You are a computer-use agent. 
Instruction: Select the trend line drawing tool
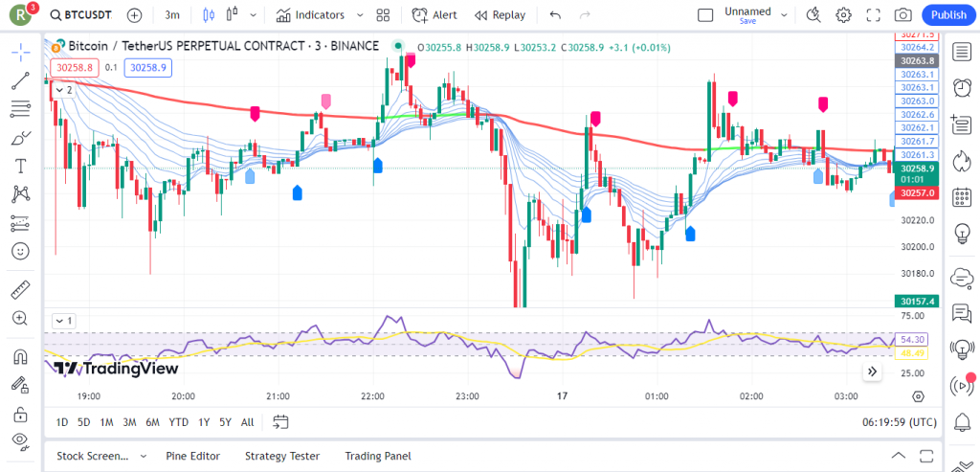point(21,81)
